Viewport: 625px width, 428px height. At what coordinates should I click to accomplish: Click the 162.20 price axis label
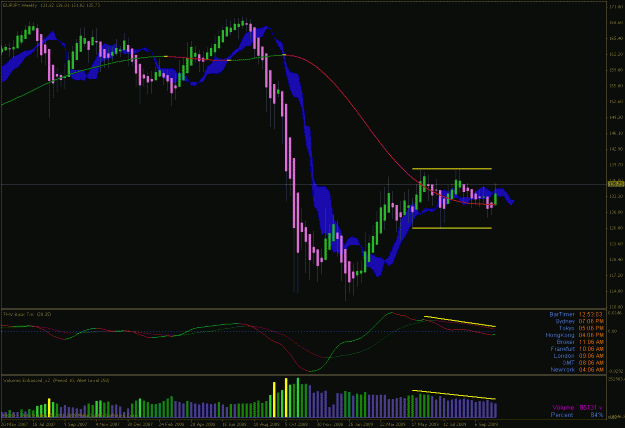point(616,54)
